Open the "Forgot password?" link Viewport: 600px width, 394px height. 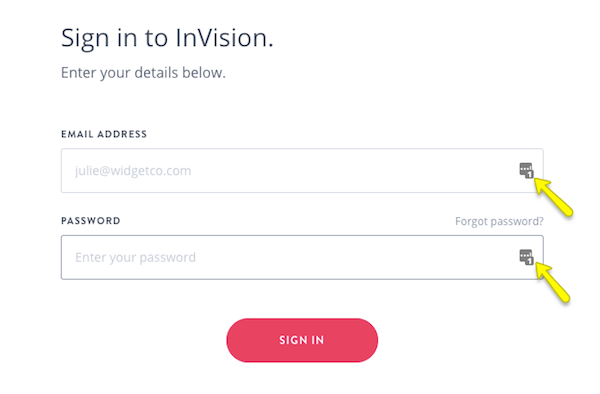pos(499,221)
